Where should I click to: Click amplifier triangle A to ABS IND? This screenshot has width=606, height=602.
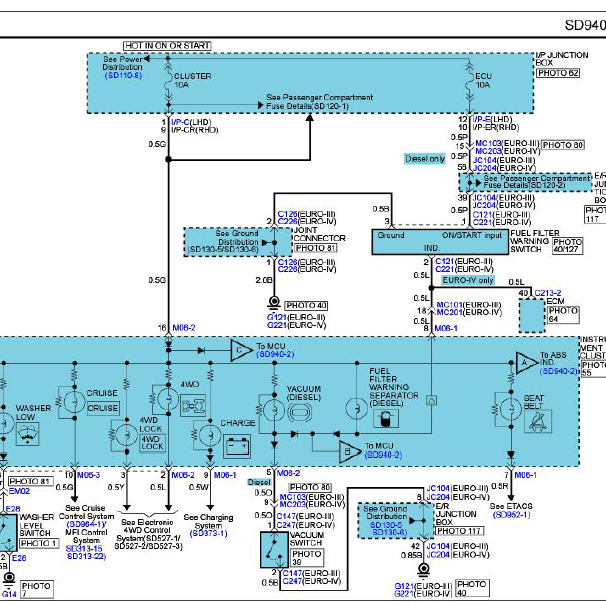(527, 362)
